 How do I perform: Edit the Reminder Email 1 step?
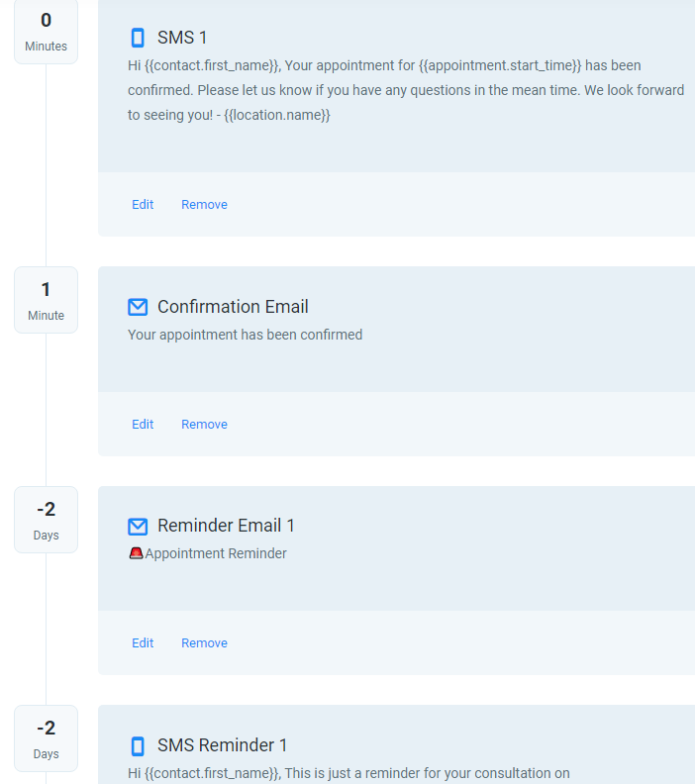[143, 643]
